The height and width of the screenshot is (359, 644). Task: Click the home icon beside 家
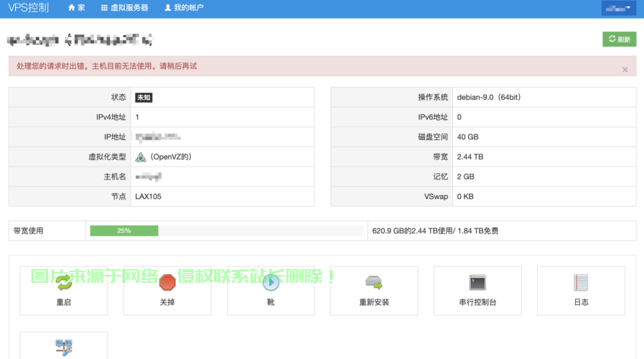72,7
